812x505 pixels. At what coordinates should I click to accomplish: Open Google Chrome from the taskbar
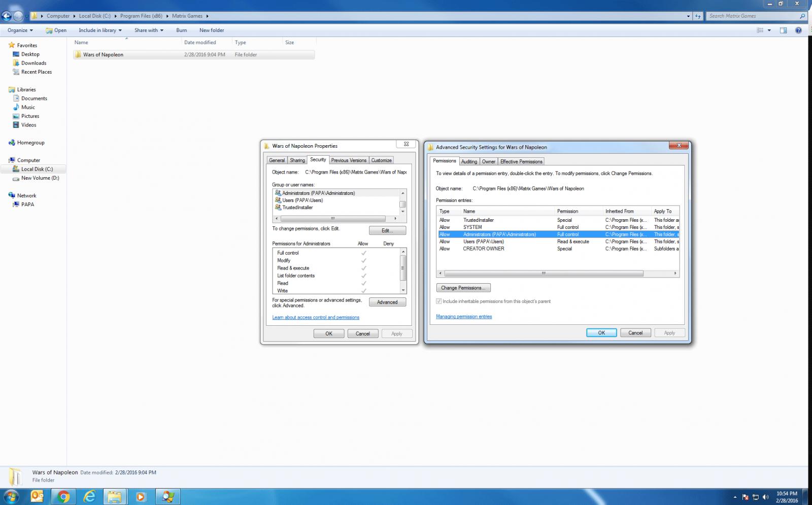click(x=63, y=497)
